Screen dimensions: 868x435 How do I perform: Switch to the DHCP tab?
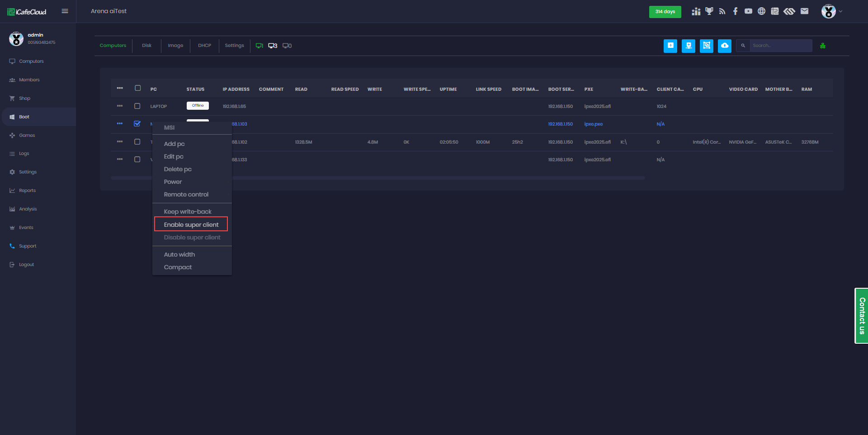204,46
